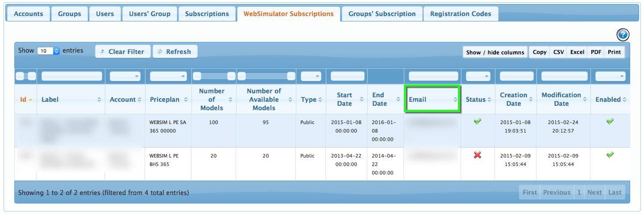The width and height of the screenshot is (644, 216).
Task: Click green Status checkmark in WEBSIM L PE SA row
Action: [x=477, y=121]
